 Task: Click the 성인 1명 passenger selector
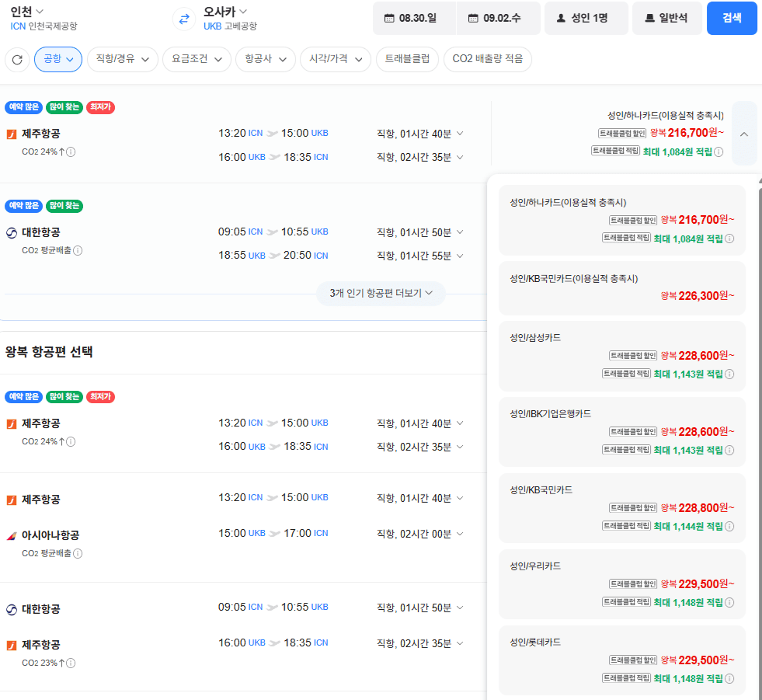click(586, 19)
